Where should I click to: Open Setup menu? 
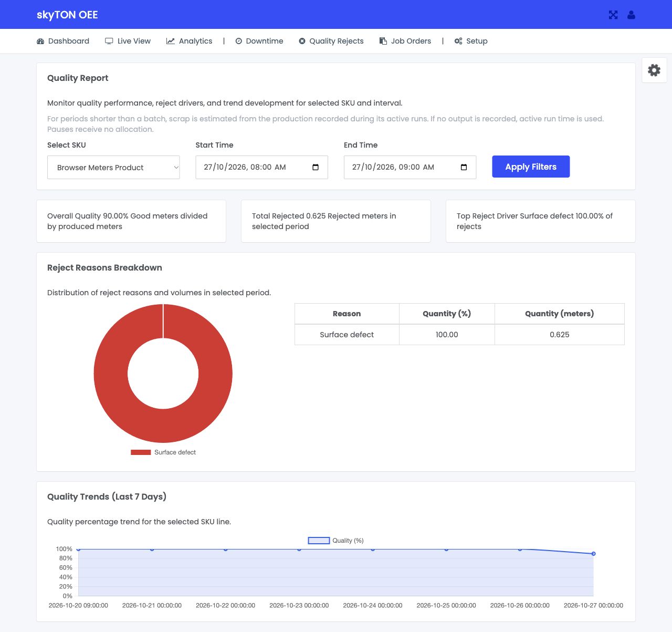pos(471,41)
